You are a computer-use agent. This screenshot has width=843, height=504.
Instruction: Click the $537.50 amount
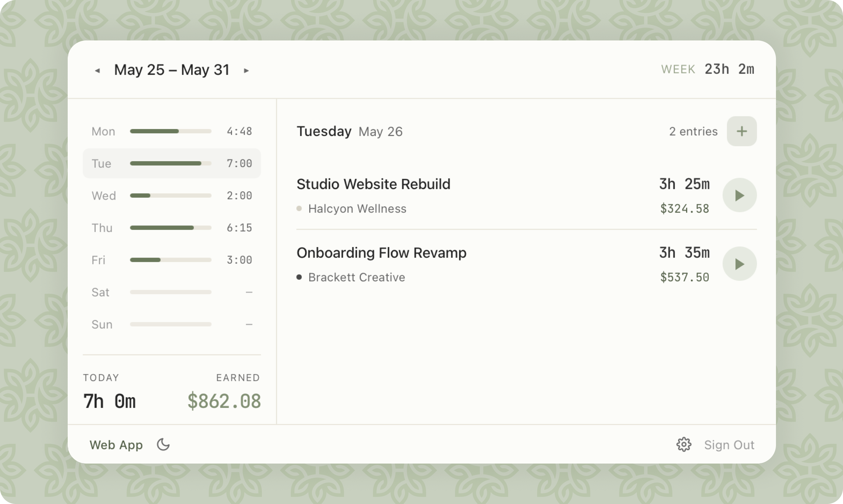click(684, 277)
